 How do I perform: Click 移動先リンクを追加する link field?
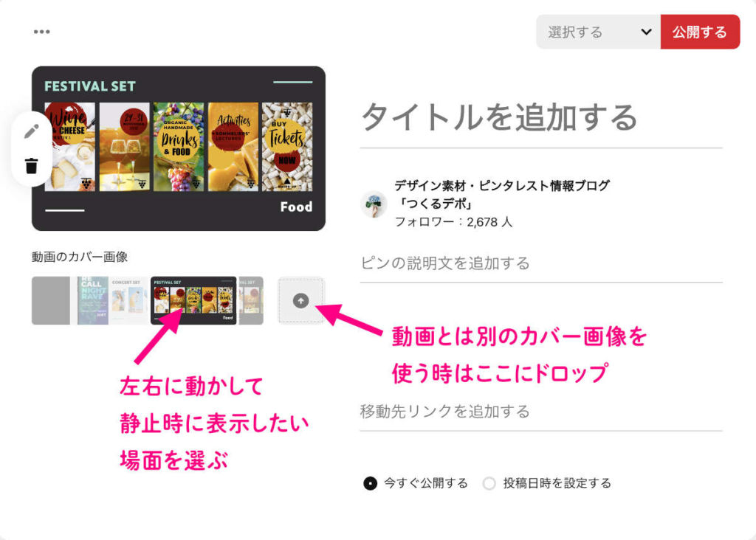coord(541,412)
